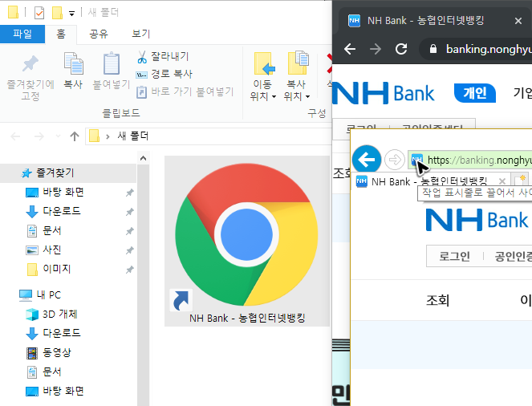Click navigation pane scroll up arrow
This screenshot has width=532, height=406.
(x=143, y=158)
